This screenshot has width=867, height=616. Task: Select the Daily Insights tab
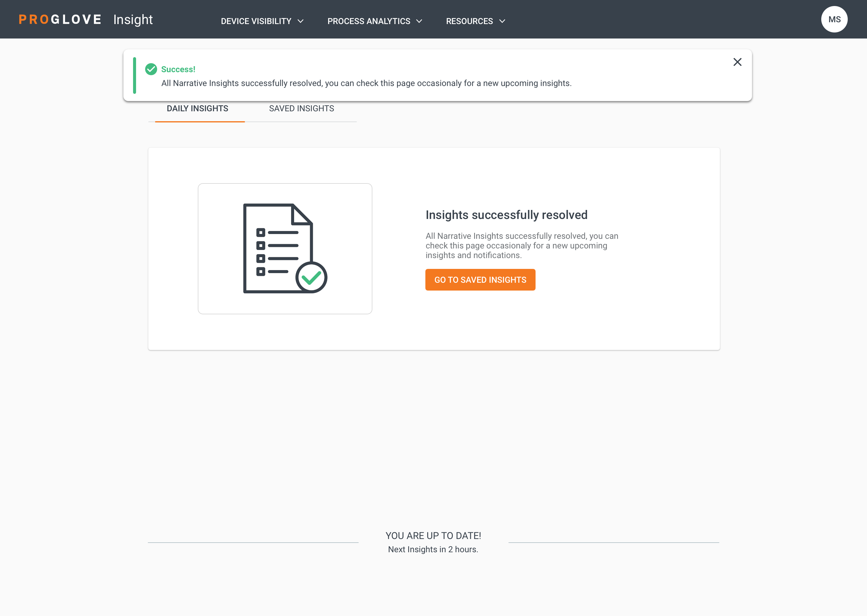pyautogui.click(x=197, y=108)
